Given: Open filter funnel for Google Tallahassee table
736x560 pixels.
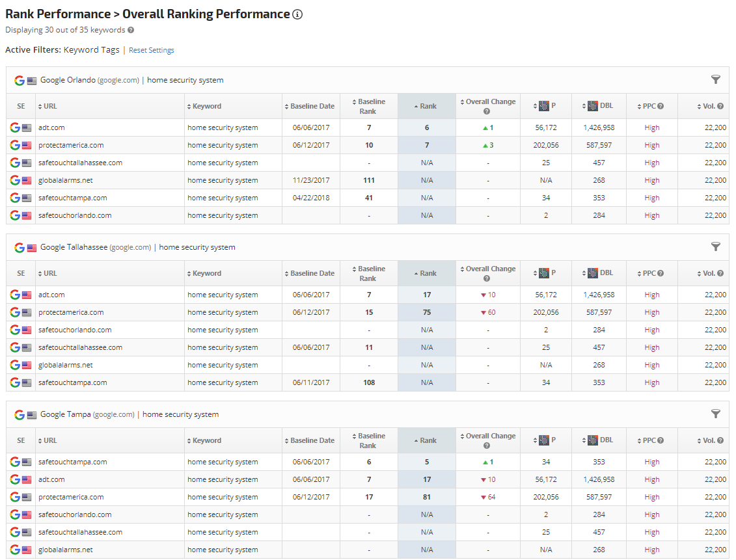Looking at the screenshot, I should point(716,247).
